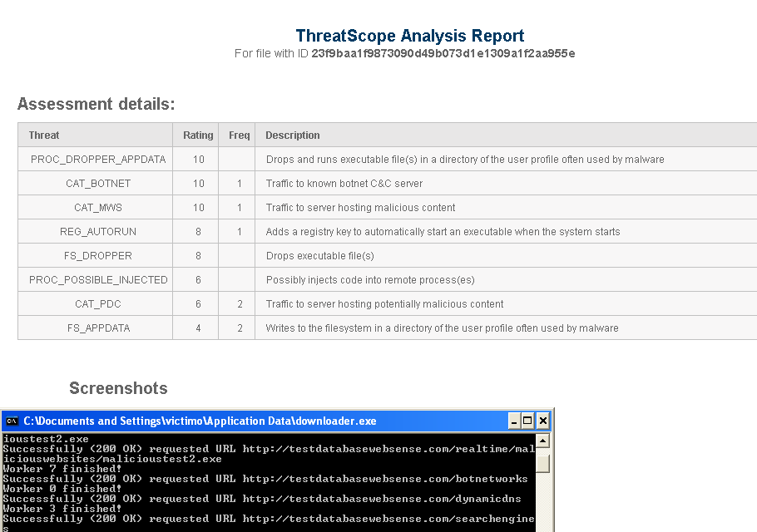
Task: Click the cmd icon in downloader.exe title bar
Action: click(x=12, y=421)
